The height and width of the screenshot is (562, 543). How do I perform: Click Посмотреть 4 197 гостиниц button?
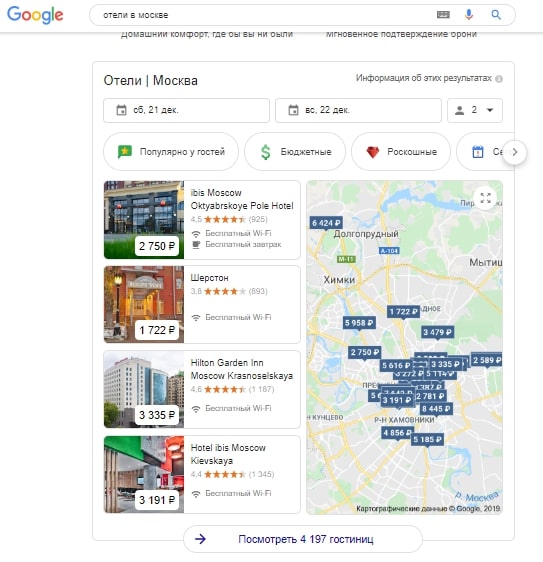(303, 539)
